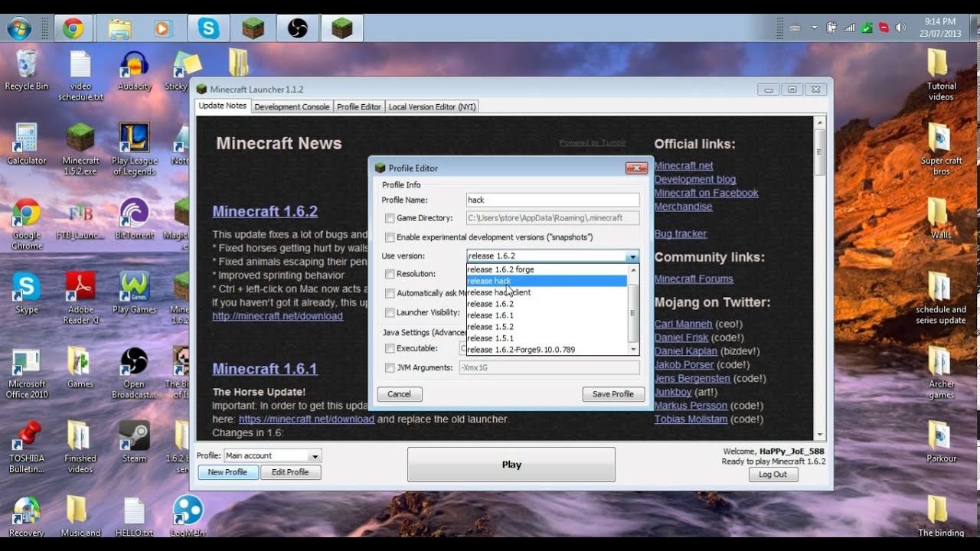The image size is (980, 551).
Task: Launch Minecraft 1.5.2.exe desktop icon
Action: tap(80, 148)
